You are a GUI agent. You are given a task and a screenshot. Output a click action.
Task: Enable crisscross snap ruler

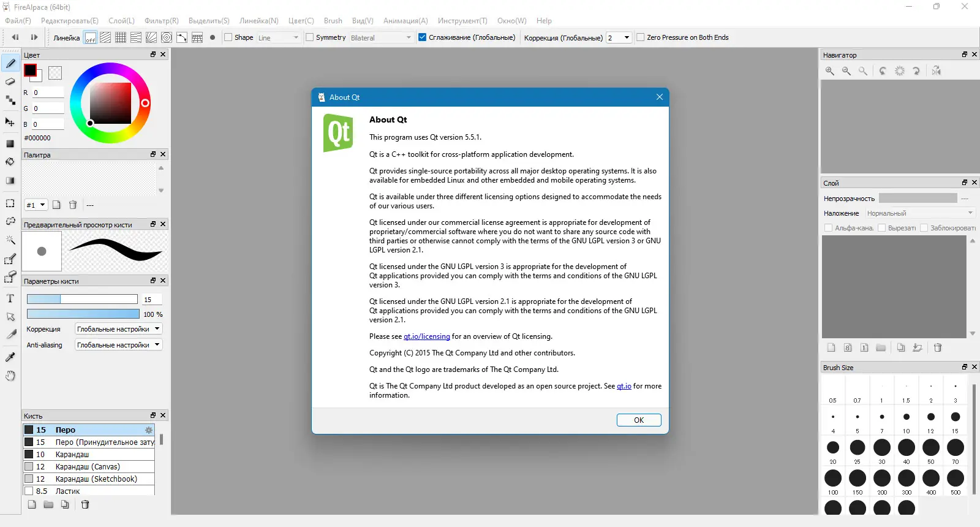click(121, 37)
